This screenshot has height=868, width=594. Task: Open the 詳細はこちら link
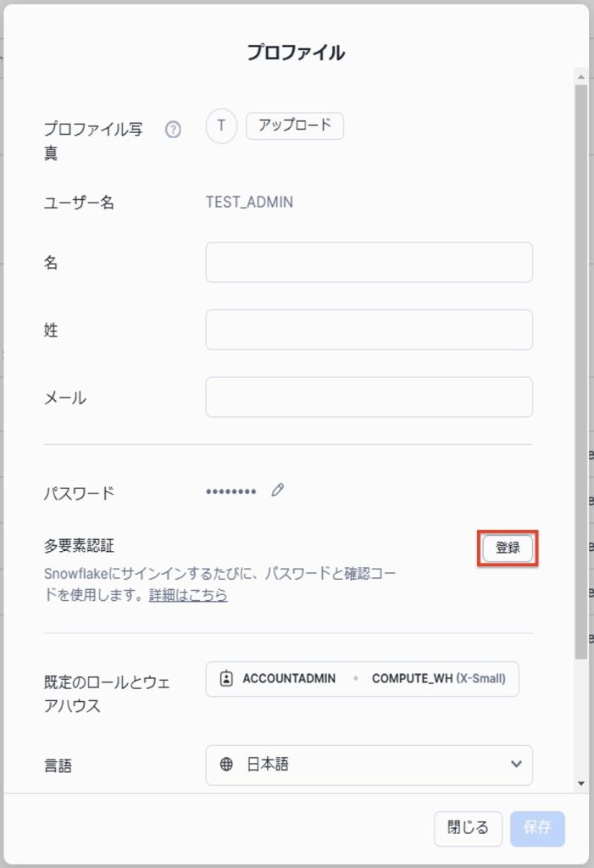coord(188,595)
